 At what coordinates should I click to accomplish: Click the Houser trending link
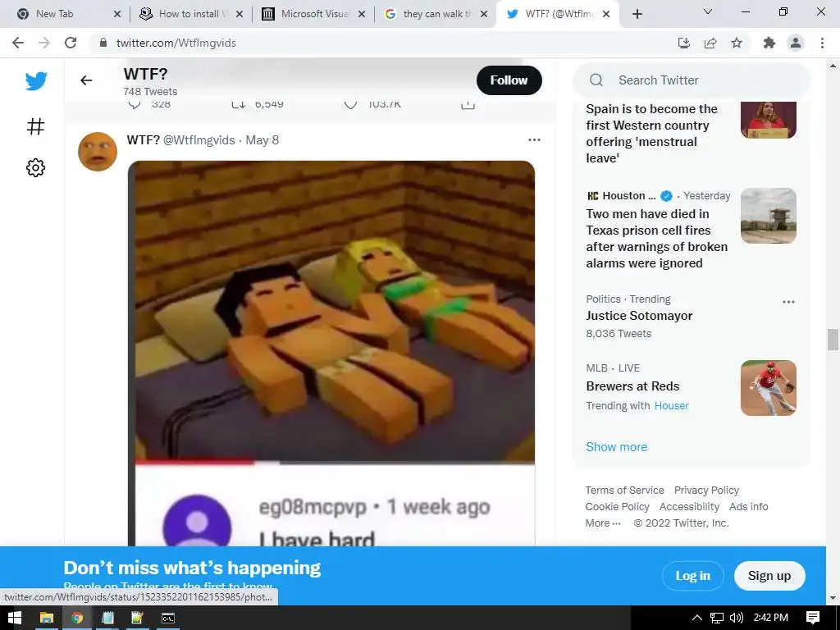[x=671, y=405]
